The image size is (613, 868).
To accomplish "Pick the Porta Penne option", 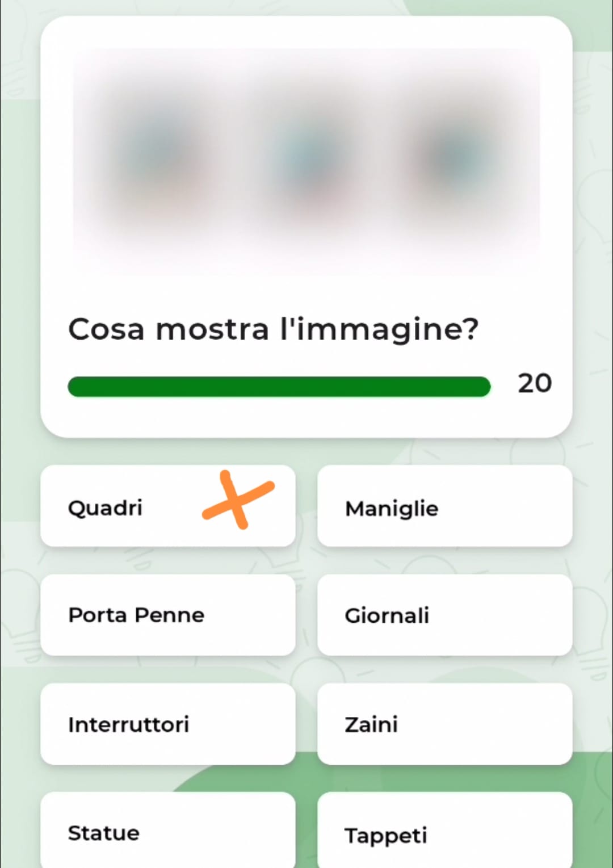I will [168, 615].
